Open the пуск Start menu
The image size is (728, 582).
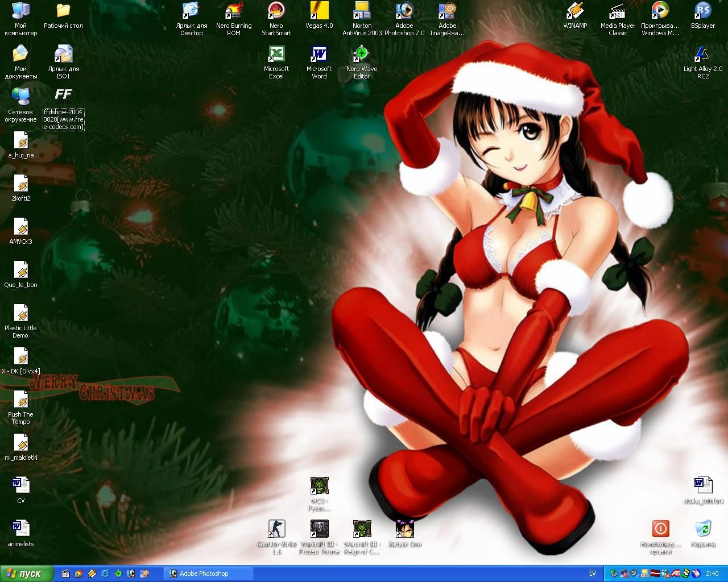coord(26,573)
